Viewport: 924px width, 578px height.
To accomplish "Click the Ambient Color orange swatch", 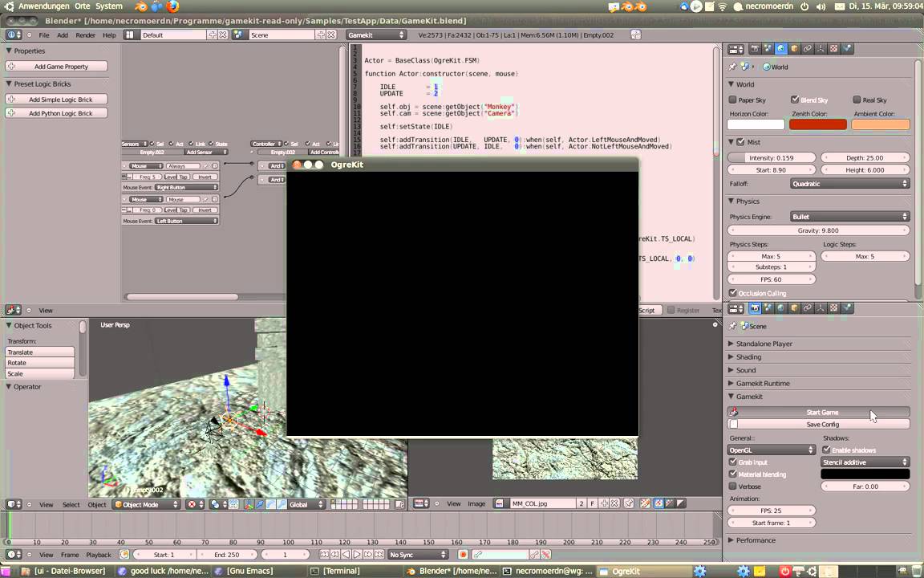I will pyautogui.click(x=881, y=124).
